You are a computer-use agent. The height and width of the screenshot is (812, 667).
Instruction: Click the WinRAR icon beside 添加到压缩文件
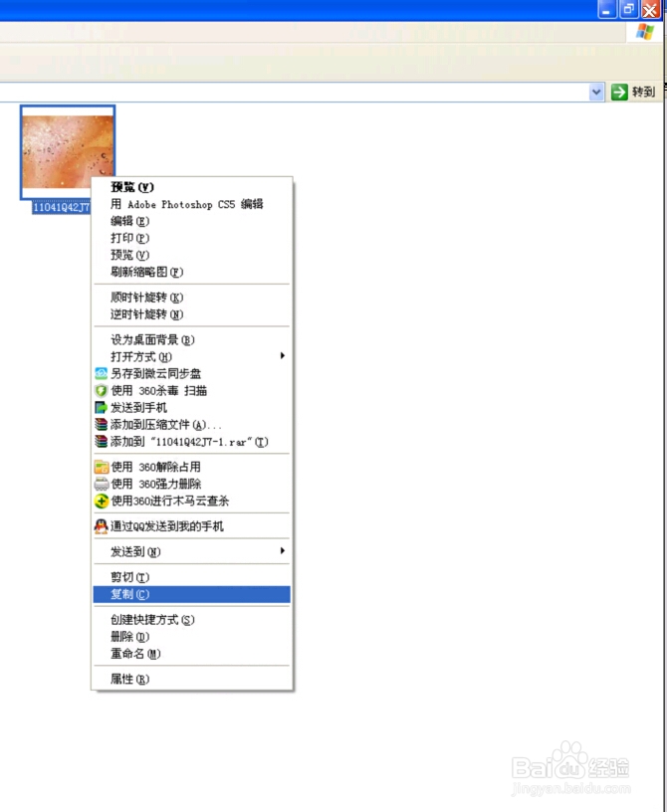click(102, 425)
